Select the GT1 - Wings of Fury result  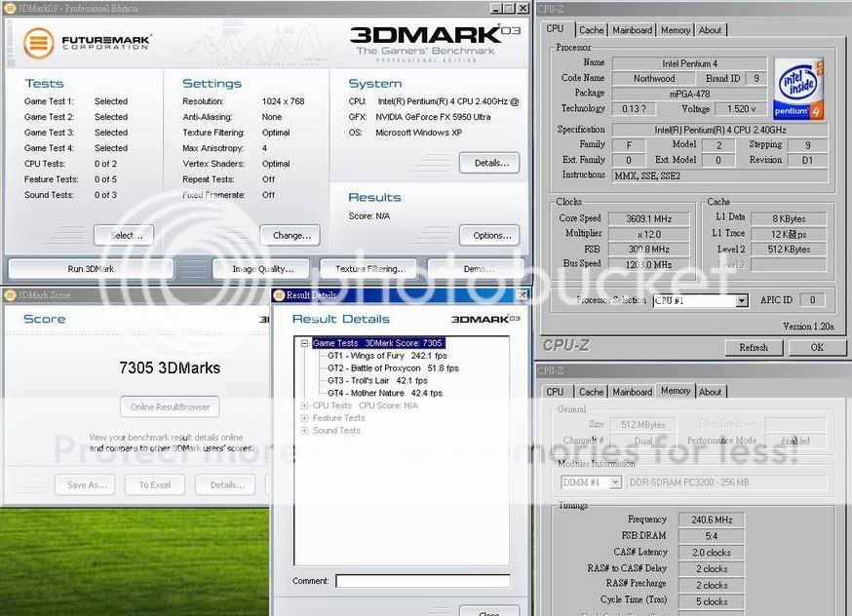379,356
